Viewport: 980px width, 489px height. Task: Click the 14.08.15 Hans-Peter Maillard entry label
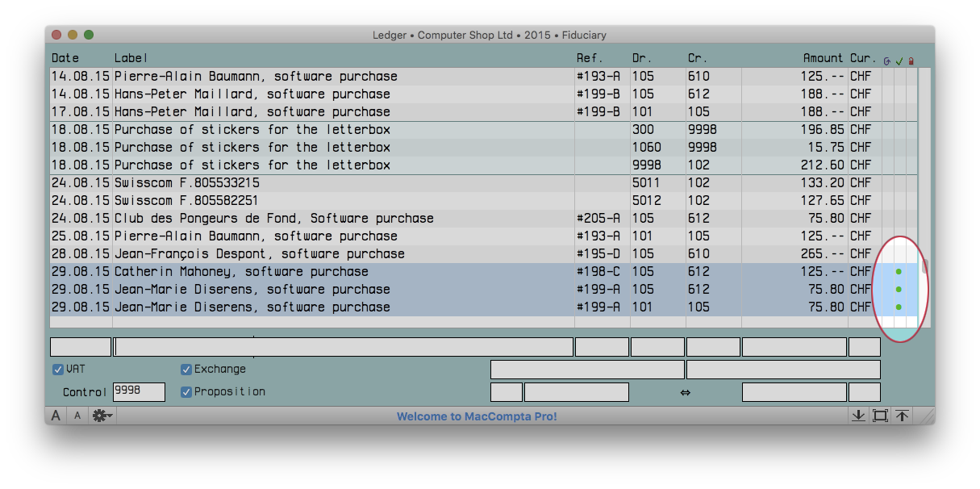[x=252, y=94]
